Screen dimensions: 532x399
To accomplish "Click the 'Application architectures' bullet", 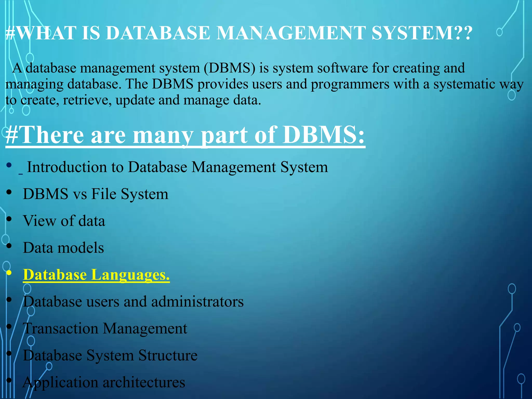I will click(104, 382).
